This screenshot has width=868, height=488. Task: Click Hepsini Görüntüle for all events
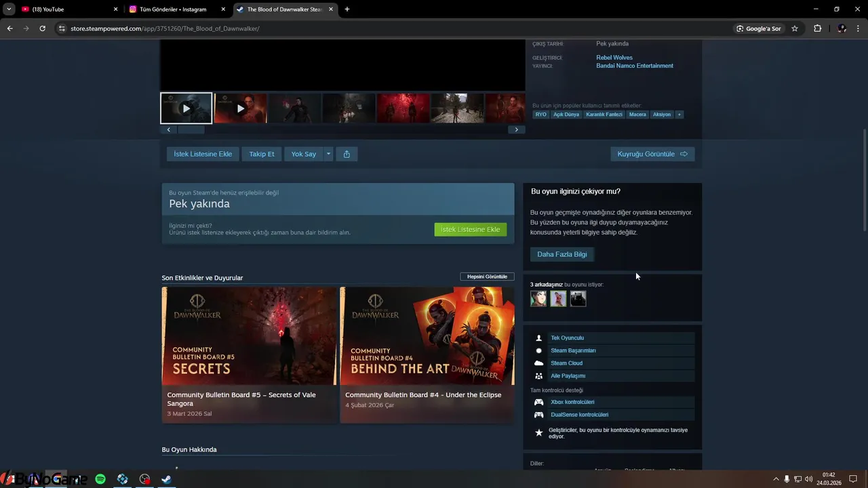tap(487, 277)
